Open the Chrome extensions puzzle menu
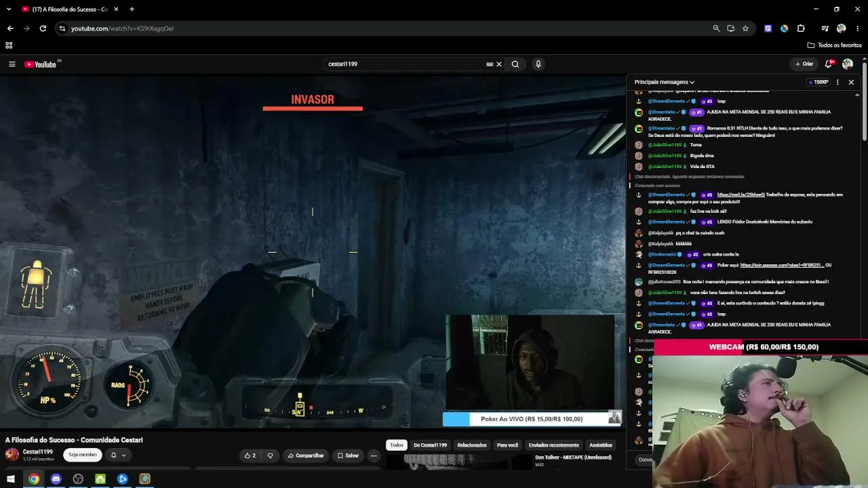868x488 pixels. click(x=801, y=28)
